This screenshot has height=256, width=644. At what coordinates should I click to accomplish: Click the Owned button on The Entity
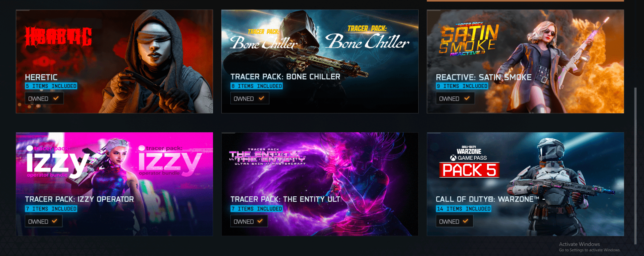249,221
